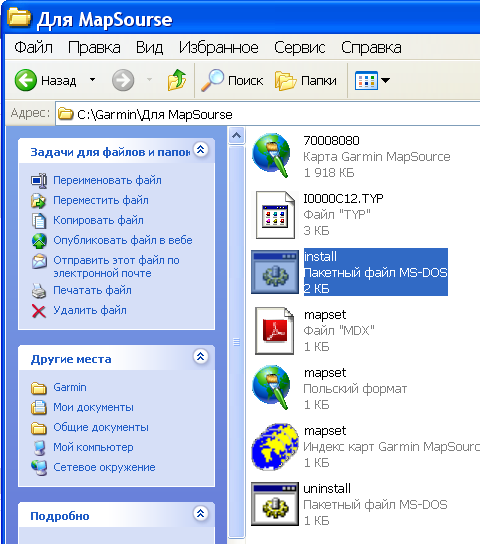
Task: Click the folder icon in address bar
Action: [x=65, y=114]
